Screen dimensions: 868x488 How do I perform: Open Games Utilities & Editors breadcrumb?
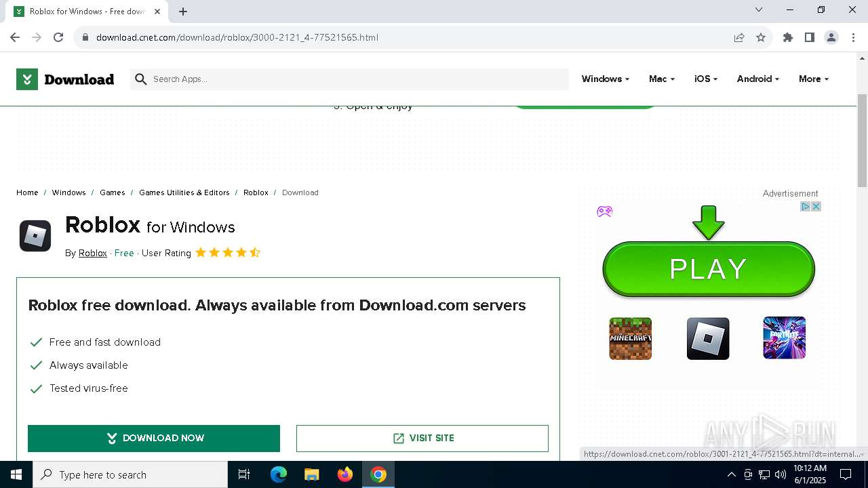184,192
